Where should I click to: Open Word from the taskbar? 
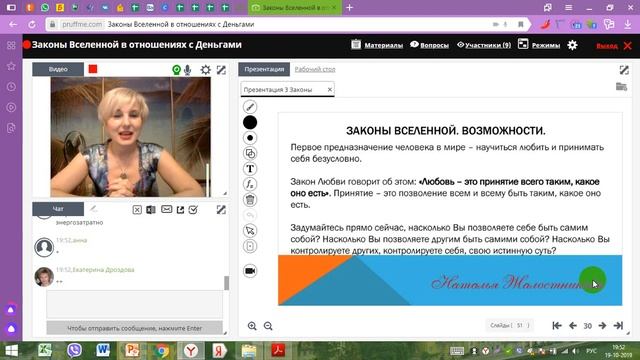point(103,350)
